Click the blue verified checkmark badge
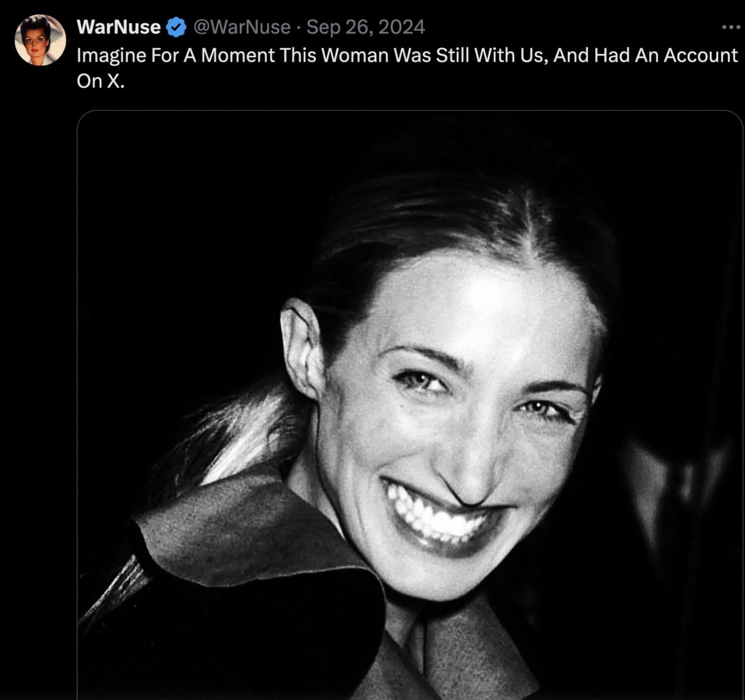This screenshot has width=745, height=700. pos(176,27)
